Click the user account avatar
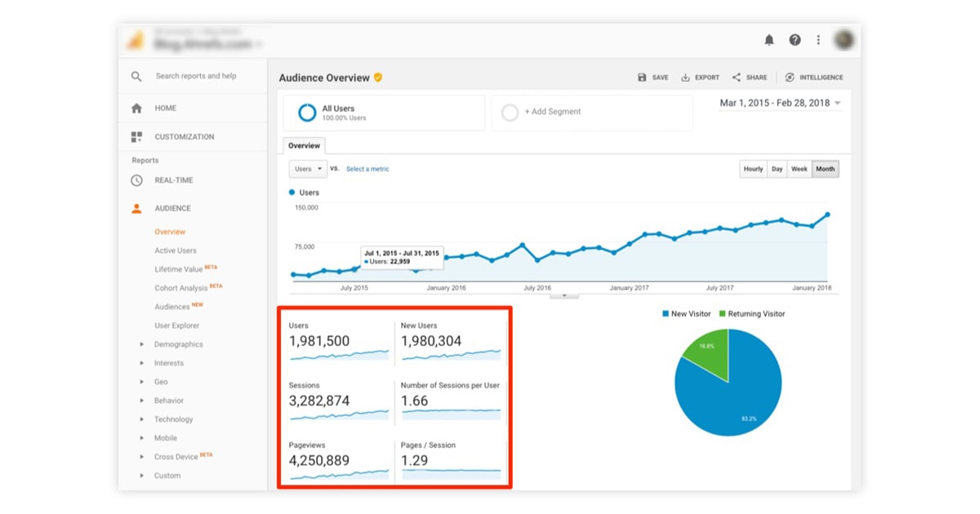 (x=844, y=40)
